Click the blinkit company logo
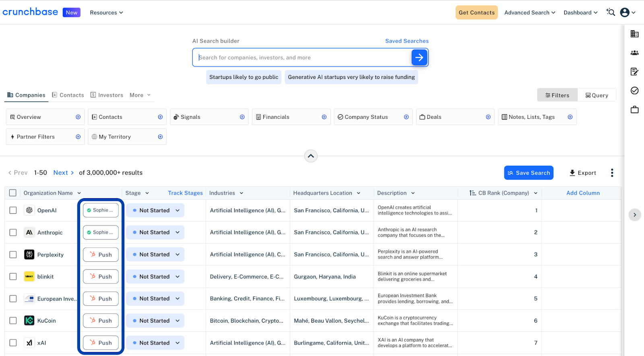The image size is (644, 356). click(x=29, y=277)
